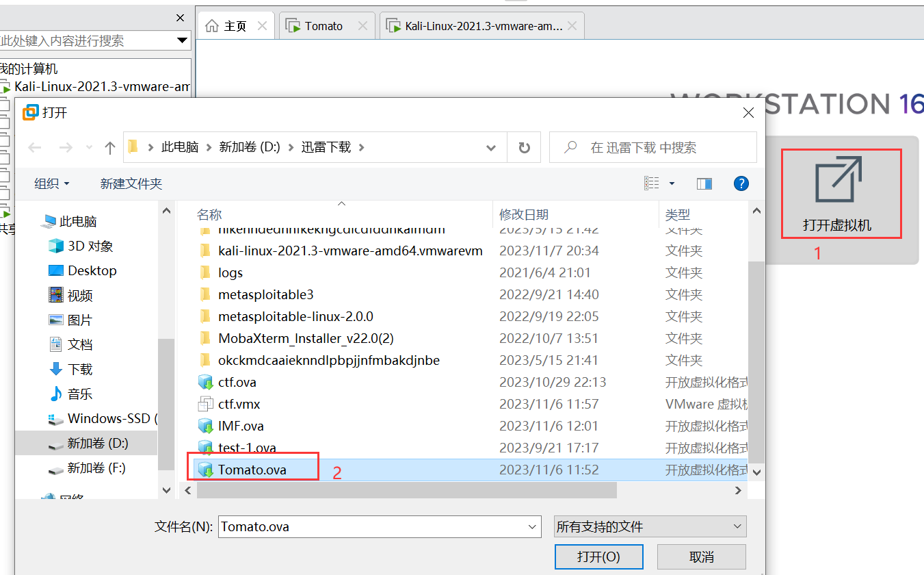Go back with the left arrow
This screenshot has width=924, height=575.
click(x=35, y=147)
